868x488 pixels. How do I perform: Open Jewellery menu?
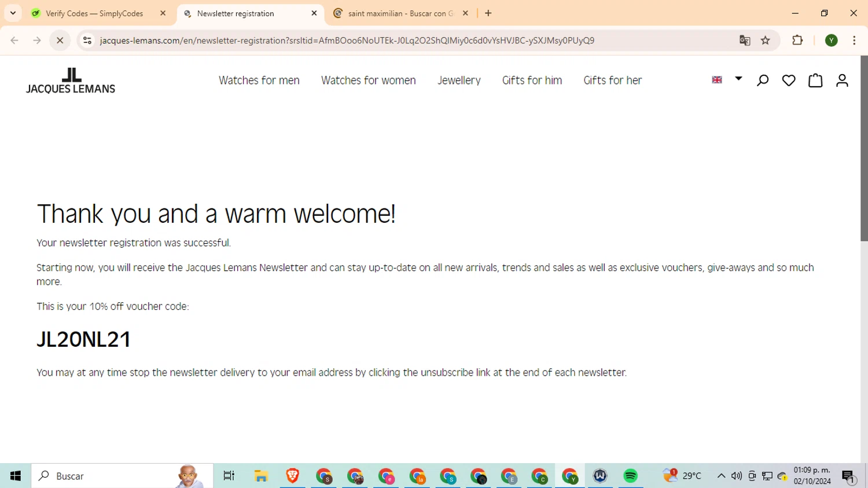pos(459,80)
